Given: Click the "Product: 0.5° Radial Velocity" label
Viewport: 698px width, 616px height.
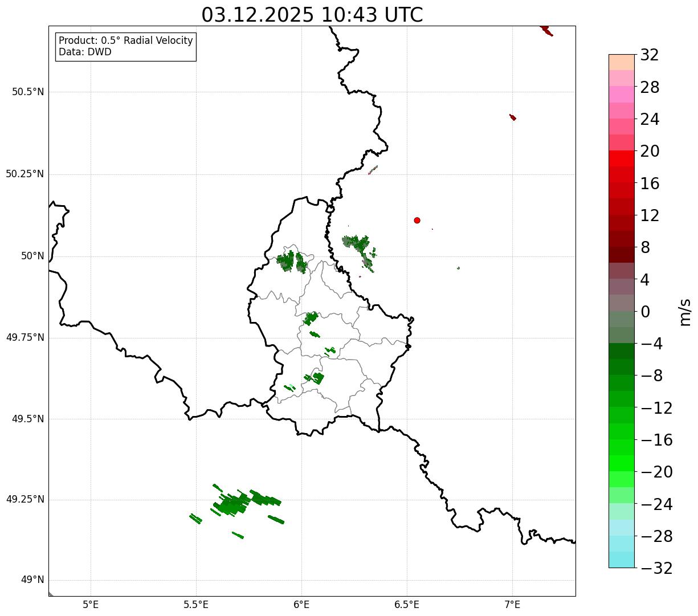Looking at the screenshot, I should 126,41.
